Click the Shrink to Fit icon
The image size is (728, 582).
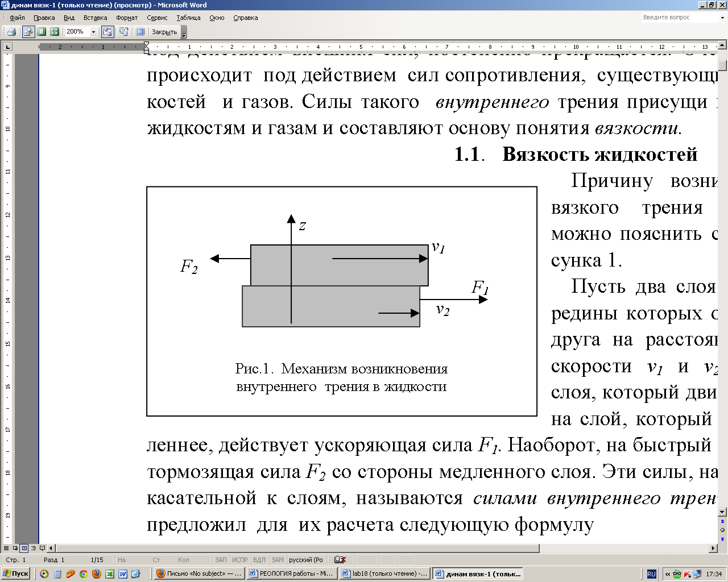coord(123,32)
